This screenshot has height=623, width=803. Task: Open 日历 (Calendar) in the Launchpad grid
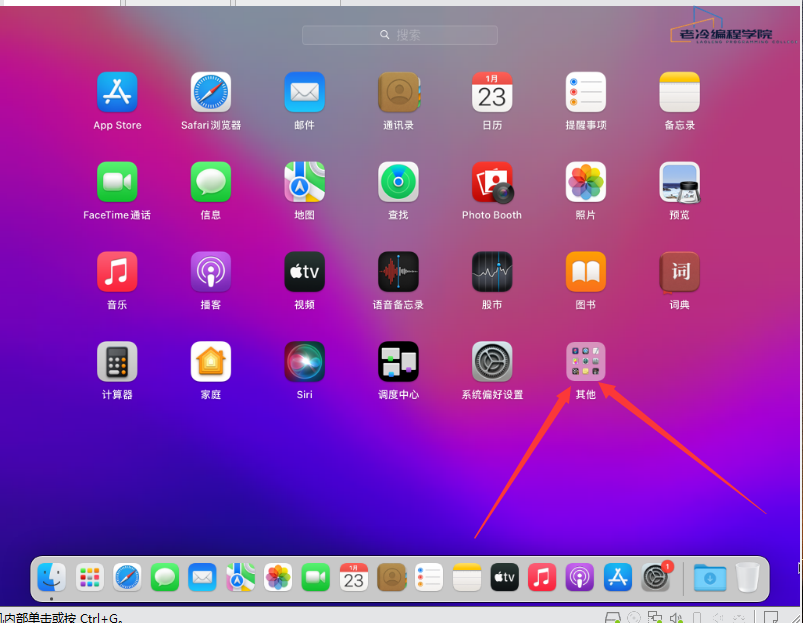492,92
